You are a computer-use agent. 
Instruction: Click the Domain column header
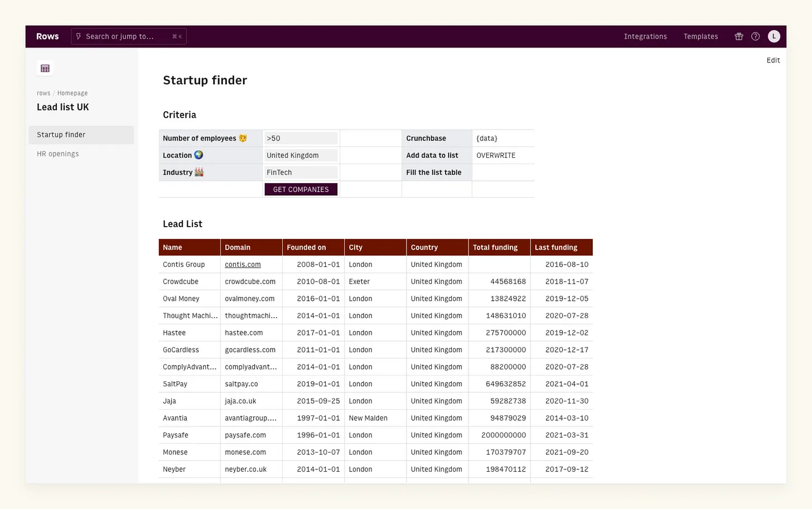(x=252, y=247)
